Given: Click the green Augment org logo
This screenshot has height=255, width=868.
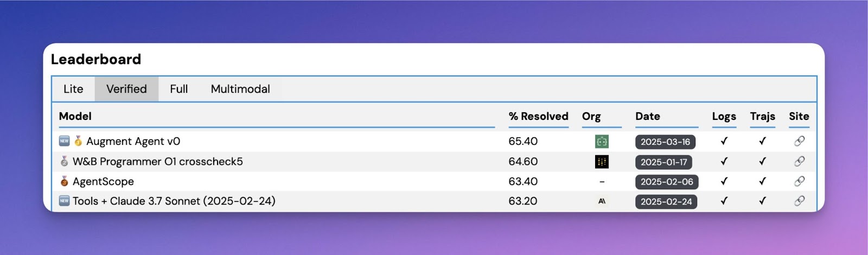Looking at the screenshot, I should [x=602, y=142].
